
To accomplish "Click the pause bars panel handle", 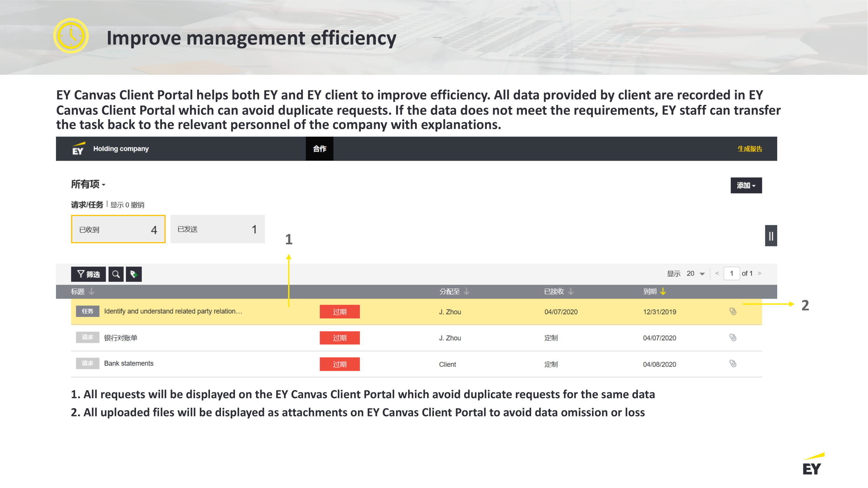I will [x=771, y=236].
